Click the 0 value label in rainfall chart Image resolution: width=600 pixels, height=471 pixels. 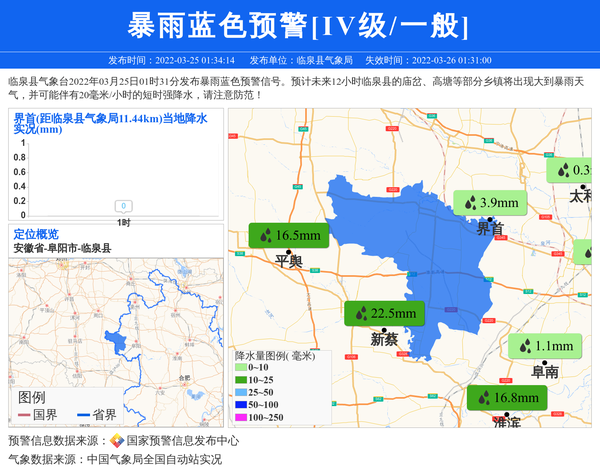(123, 206)
